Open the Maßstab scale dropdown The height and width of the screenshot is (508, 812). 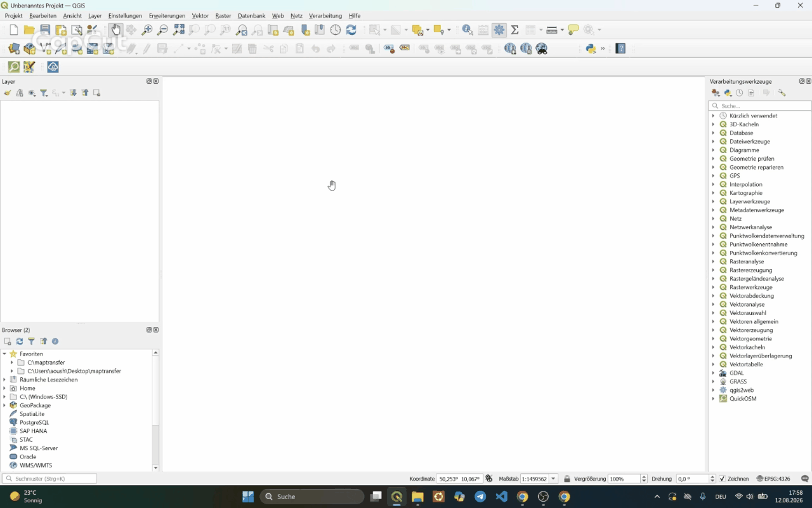553,479
